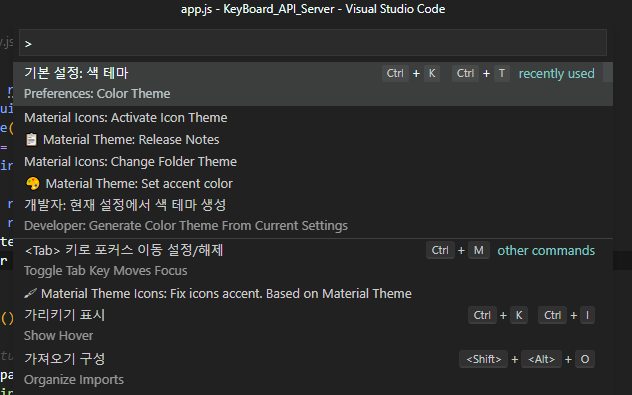
Task: Run Material Icons: Activate Icon Theme
Action: pyautogui.click(x=313, y=117)
